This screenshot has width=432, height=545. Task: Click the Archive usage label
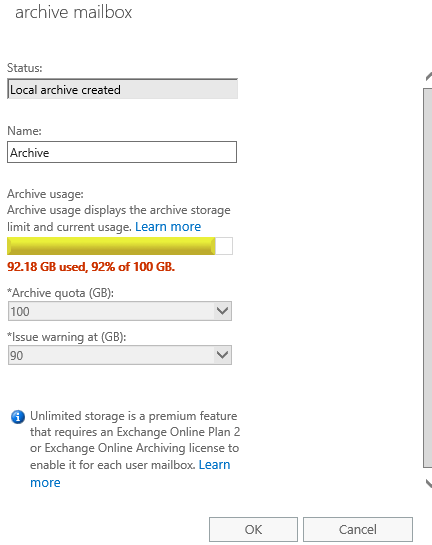(x=45, y=194)
